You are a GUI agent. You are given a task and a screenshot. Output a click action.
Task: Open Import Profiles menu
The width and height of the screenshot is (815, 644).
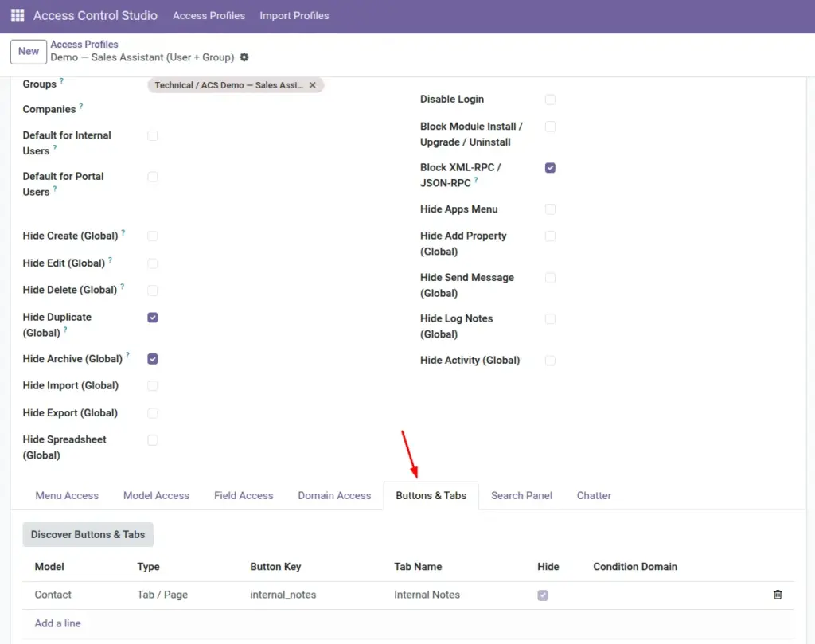[294, 16]
